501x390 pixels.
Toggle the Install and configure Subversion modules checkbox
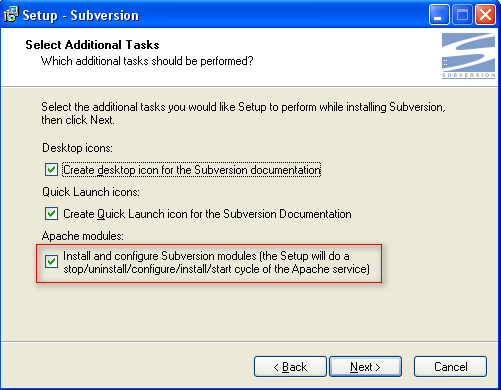pyautogui.click(x=51, y=262)
